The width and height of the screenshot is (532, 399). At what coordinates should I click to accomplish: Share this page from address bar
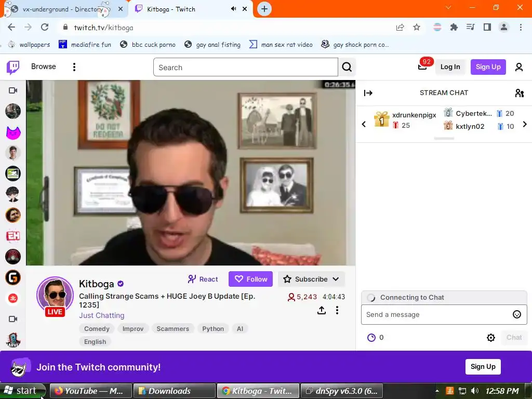[400, 28]
